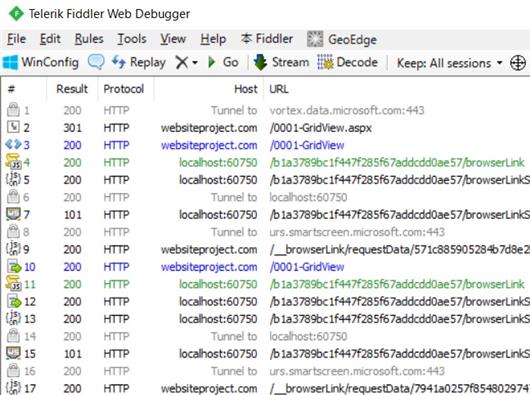The height and width of the screenshot is (395, 530).
Task: Click session number 5
Action: click(26, 180)
